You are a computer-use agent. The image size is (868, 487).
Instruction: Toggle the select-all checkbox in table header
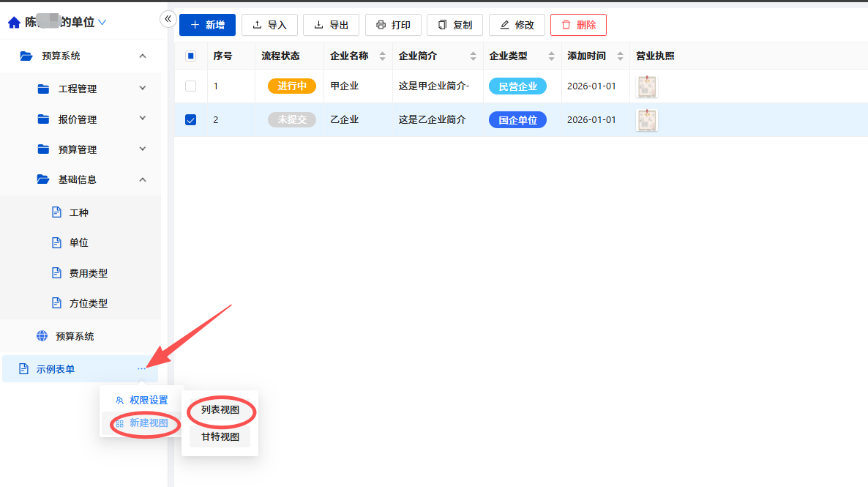[190, 56]
